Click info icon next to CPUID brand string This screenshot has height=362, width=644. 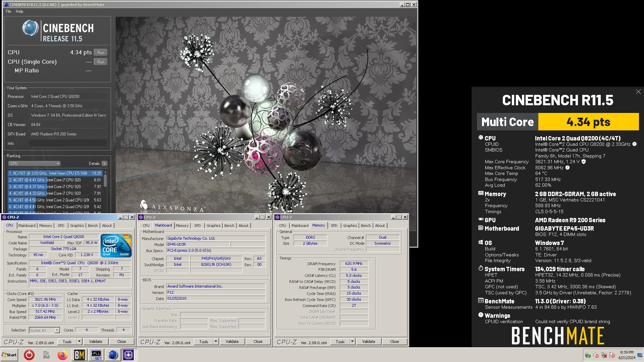[x=634, y=144]
